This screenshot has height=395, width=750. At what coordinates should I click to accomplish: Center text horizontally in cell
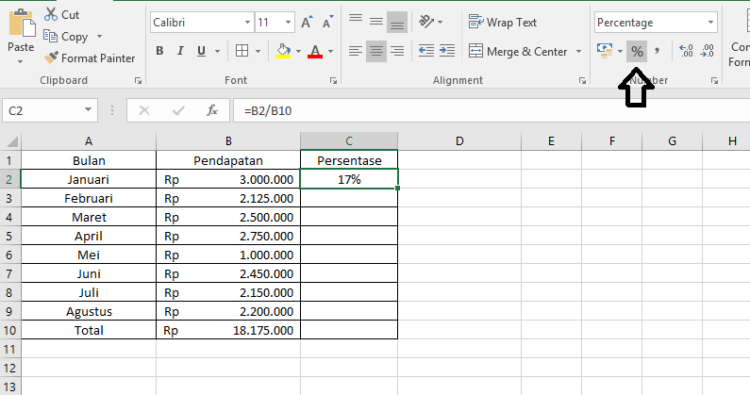(x=376, y=51)
